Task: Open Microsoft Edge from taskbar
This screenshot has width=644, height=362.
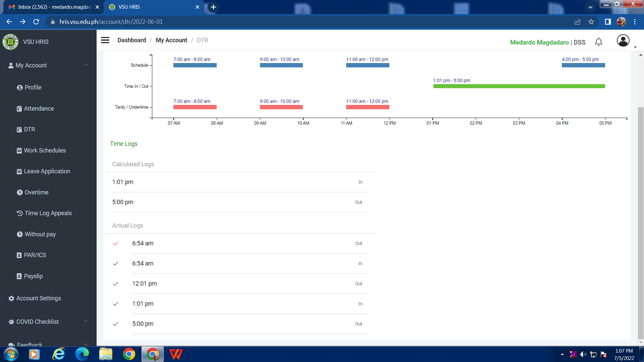Action: coord(82,354)
